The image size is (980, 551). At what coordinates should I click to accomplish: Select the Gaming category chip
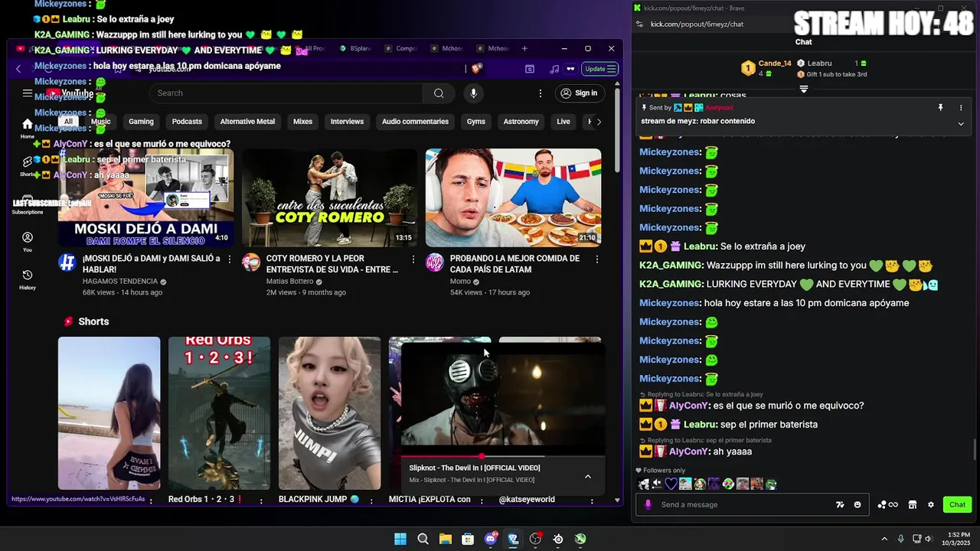tap(141, 122)
